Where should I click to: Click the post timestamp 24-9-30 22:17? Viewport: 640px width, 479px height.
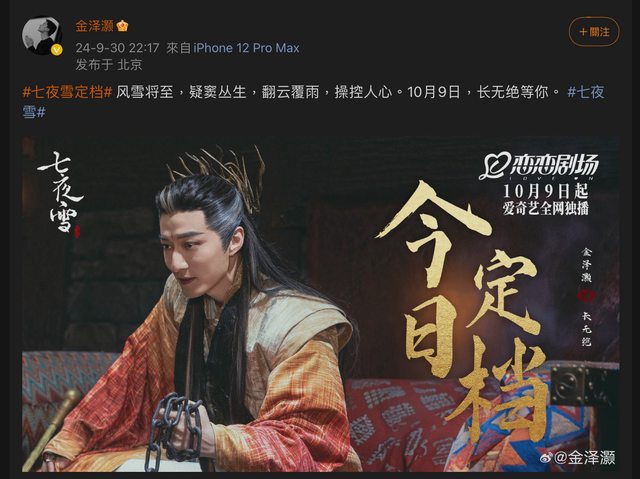[117, 48]
